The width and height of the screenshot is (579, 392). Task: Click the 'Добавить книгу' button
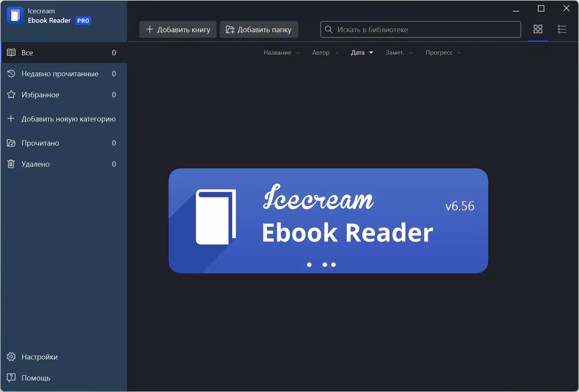(x=178, y=30)
